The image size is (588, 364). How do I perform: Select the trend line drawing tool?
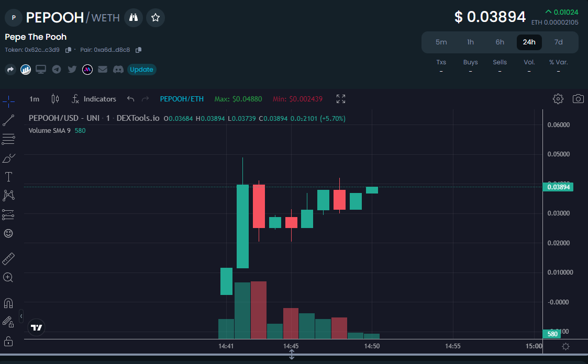8,120
